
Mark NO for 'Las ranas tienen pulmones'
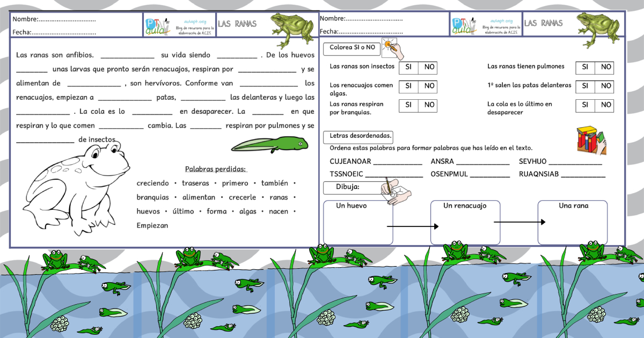pos(604,68)
